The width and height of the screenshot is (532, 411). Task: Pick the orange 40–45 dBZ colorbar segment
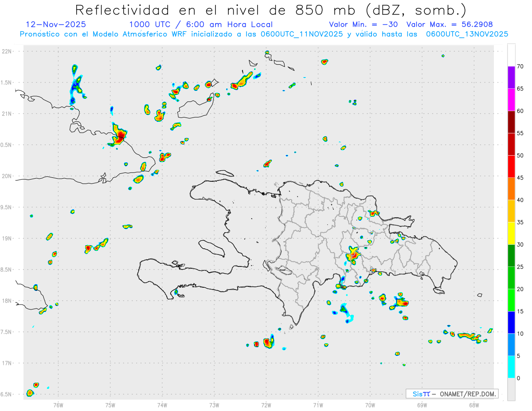point(511,189)
